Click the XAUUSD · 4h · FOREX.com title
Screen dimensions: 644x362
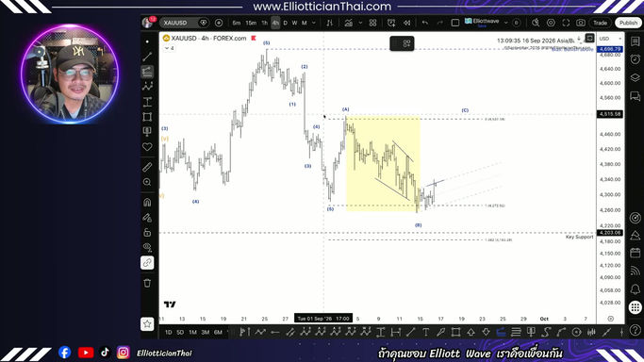pos(208,38)
